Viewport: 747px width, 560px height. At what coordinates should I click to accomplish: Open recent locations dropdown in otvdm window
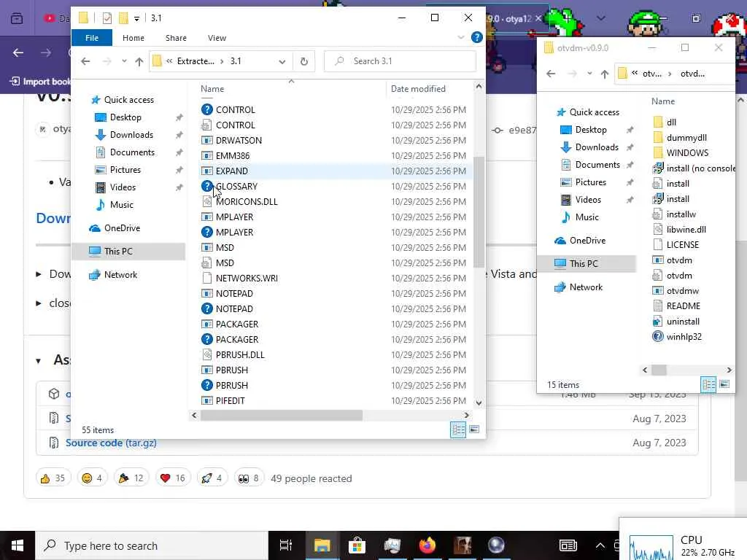point(589,74)
